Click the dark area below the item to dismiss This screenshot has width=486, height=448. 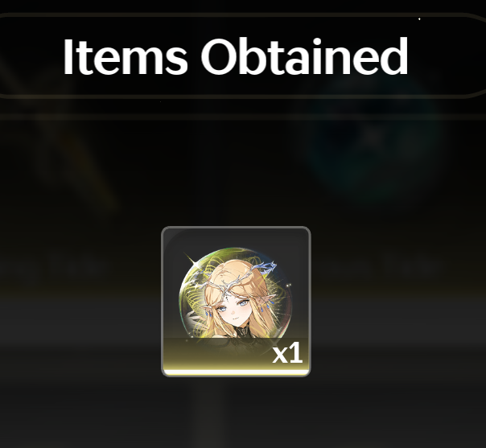236,412
